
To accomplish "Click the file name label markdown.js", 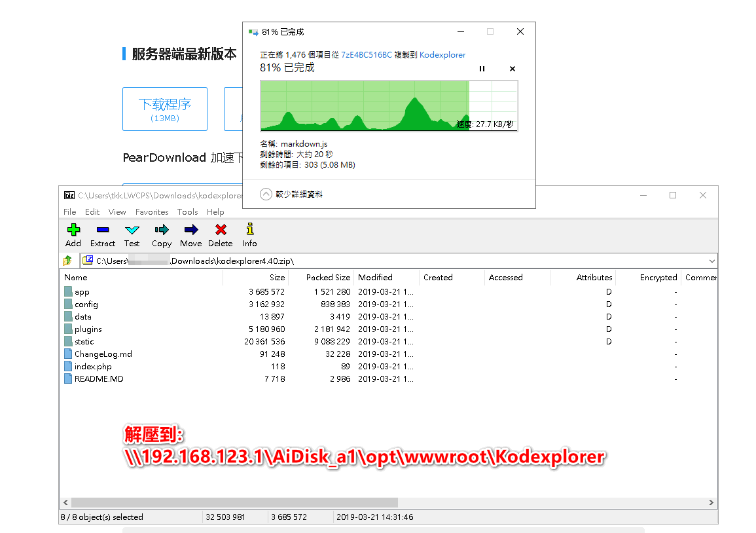I will click(x=304, y=144).
